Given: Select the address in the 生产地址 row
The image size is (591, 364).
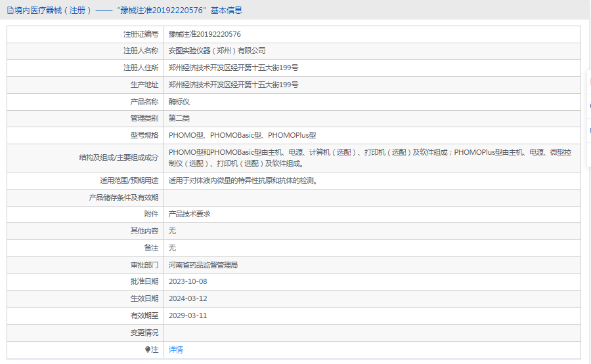Looking at the screenshot, I should pyautogui.click(x=233, y=85).
